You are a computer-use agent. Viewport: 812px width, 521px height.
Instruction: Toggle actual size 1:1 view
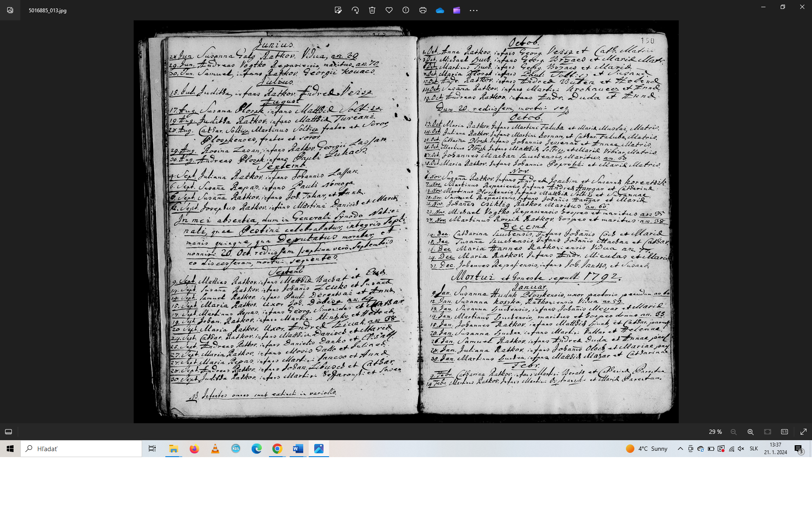point(785,432)
